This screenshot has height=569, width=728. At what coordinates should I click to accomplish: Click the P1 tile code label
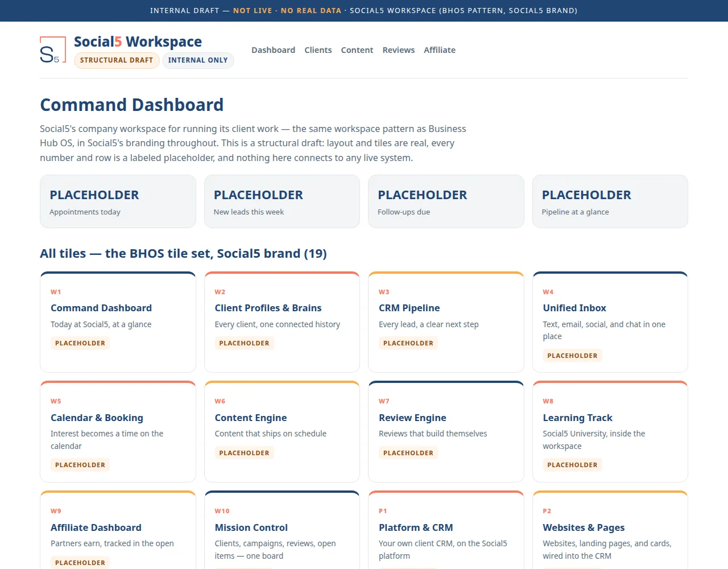(383, 511)
